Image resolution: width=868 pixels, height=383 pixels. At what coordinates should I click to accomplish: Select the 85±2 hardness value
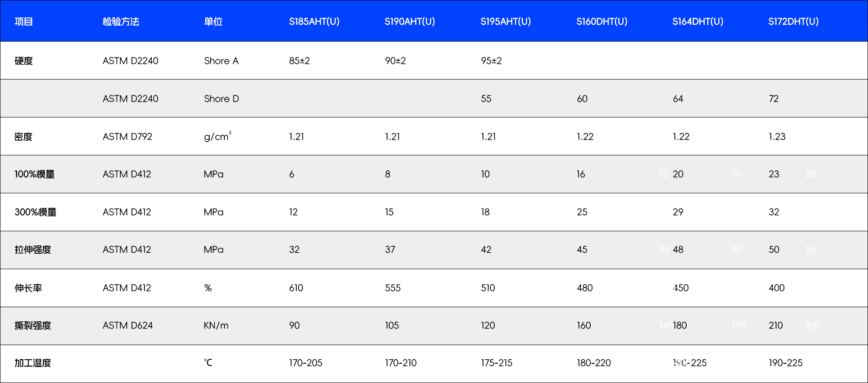tap(299, 61)
